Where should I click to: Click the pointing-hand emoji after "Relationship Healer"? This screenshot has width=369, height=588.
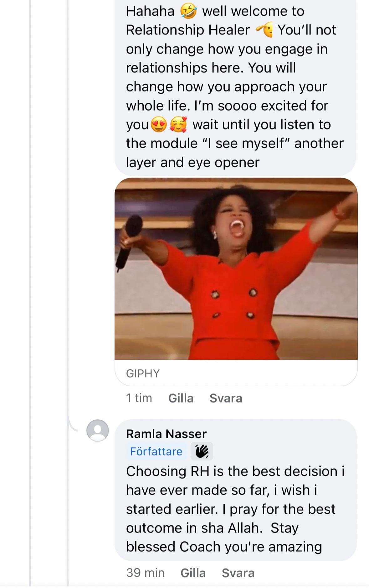point(264,30)
